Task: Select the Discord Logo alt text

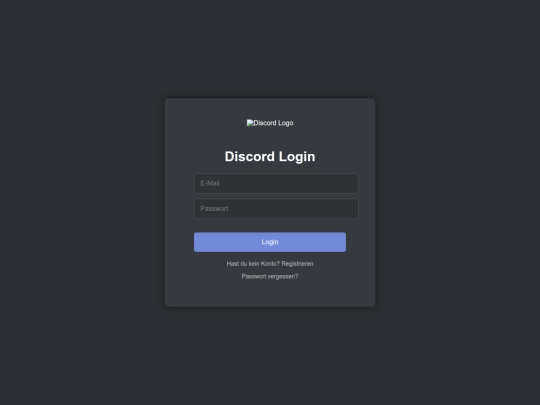Action: tap(273, 123)
